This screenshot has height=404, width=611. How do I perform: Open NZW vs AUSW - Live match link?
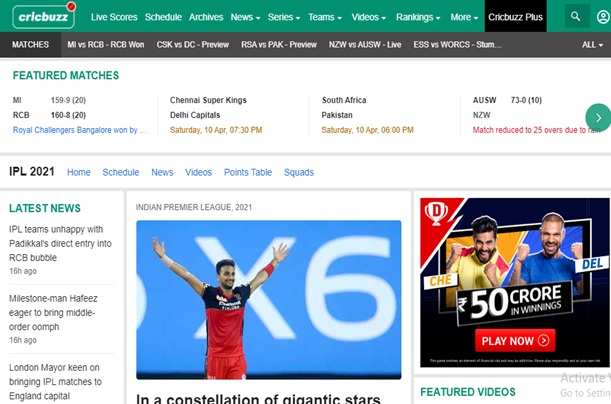(365, 44)
